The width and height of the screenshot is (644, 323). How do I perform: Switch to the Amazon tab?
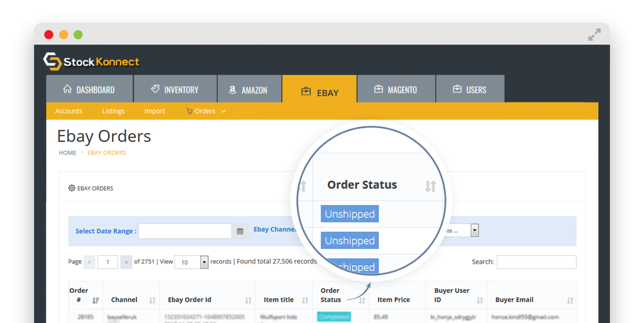click(x=249, y=89)
